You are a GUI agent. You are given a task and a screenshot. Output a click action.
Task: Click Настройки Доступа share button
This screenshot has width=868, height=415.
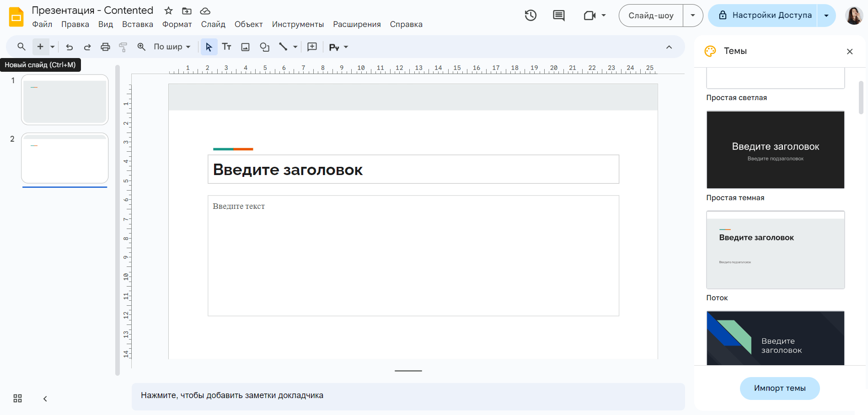click(763, 16)
